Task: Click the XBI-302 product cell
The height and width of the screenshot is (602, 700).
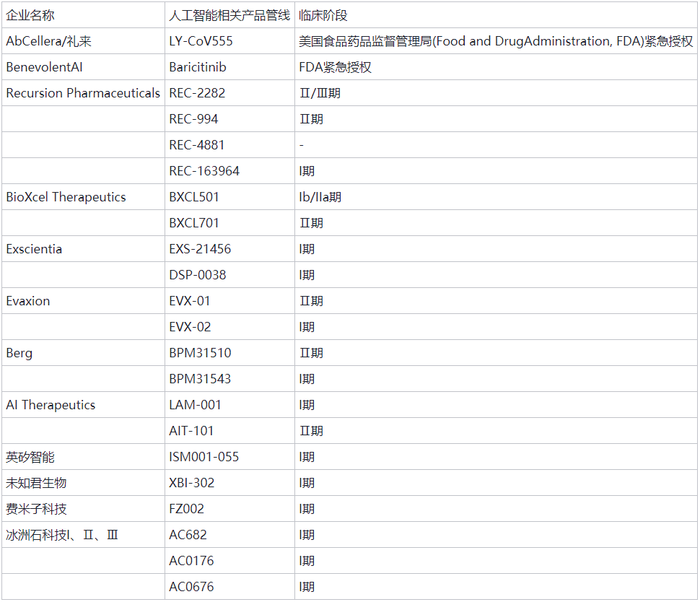Action: (192, 483)
